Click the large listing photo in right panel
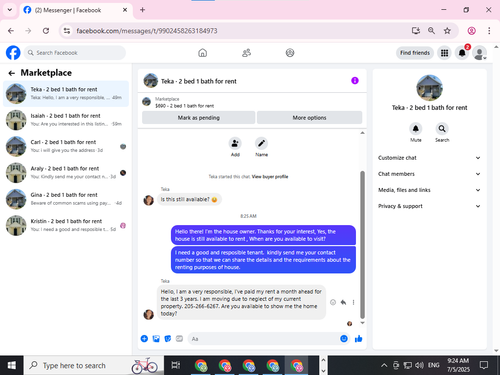This screenshot has height=375, width=500. coord(429,88)
